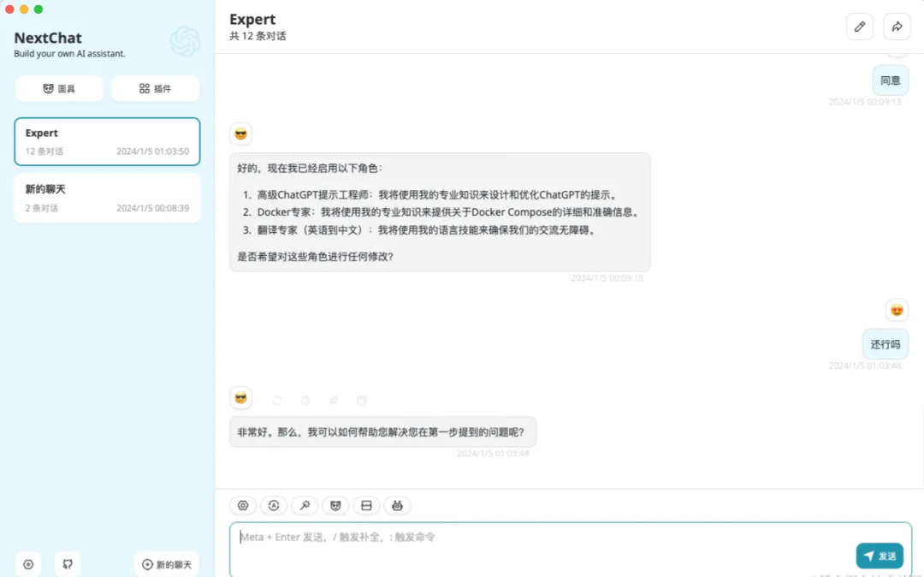Open the Plugins (插件) page

coord(155,88)
